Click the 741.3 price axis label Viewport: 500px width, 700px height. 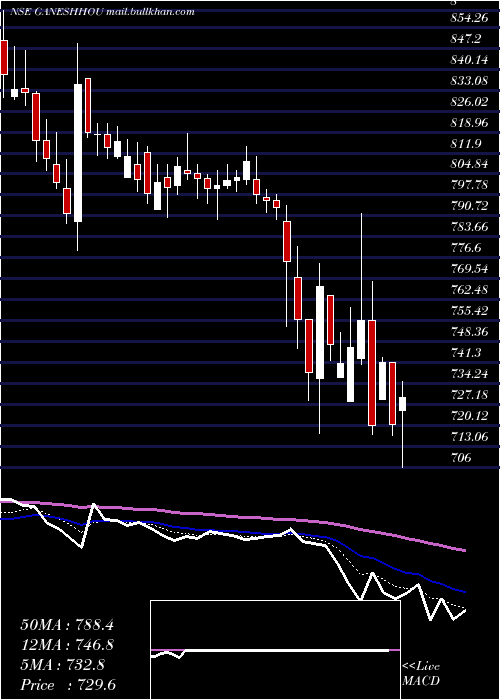tap(467, 353)
